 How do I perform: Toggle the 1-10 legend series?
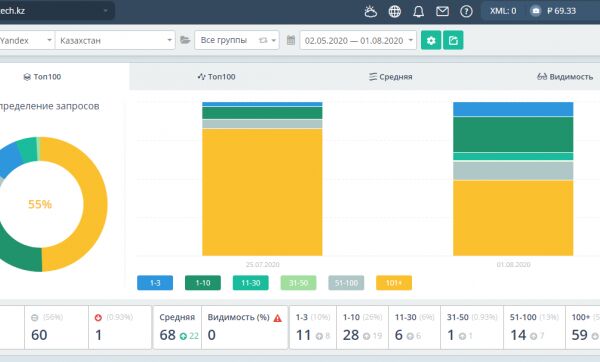203,283
